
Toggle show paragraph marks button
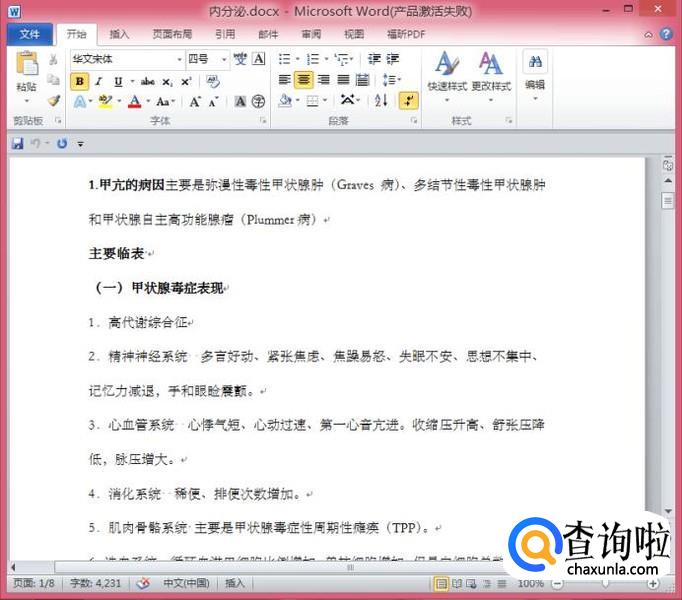[407, 101]
